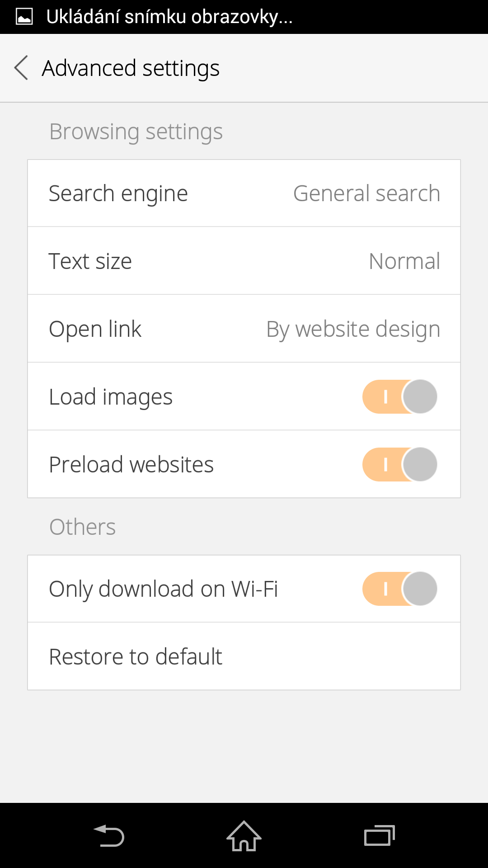Open the recent apps overview
The height and width of the screenshot is (868, 488).
[379, 836]
